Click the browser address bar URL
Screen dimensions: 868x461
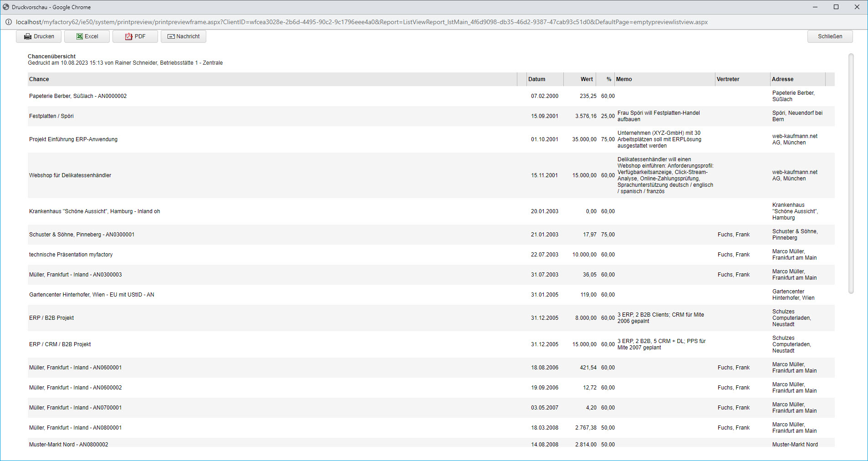point(362,22)
